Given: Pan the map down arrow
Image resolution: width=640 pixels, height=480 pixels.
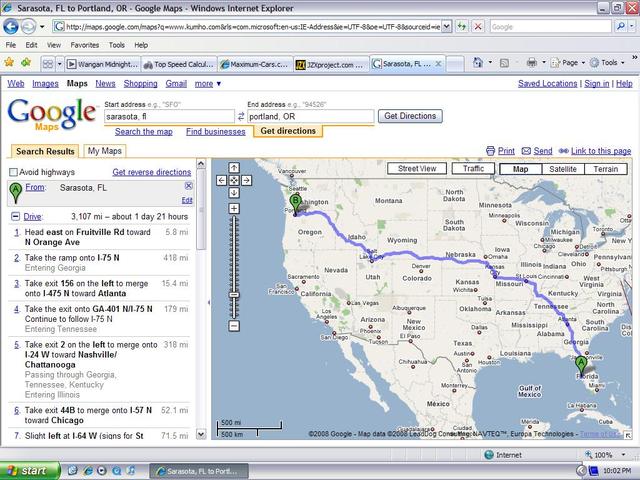Looking at the screenshot, I should [x=234, y=193].
